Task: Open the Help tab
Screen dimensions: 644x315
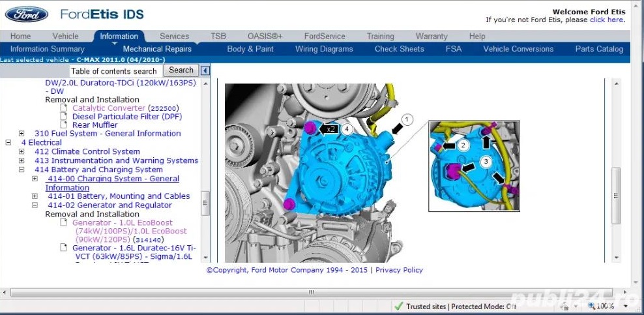Action: (477, 36)
